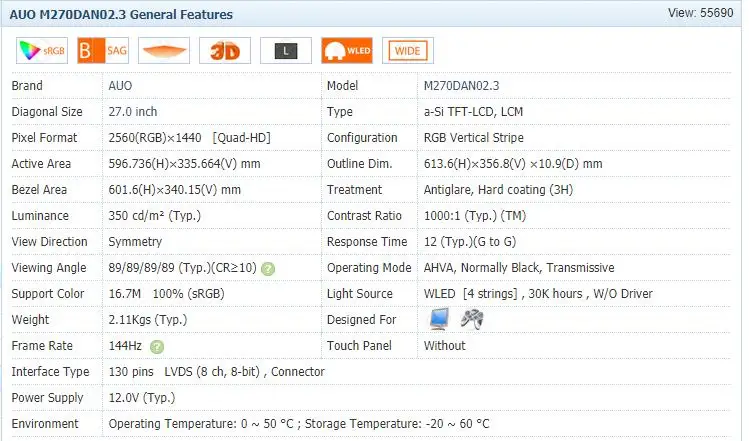
Task: Click the AUO M270DAN02.3 General Features header
Action: click(121, 15)
